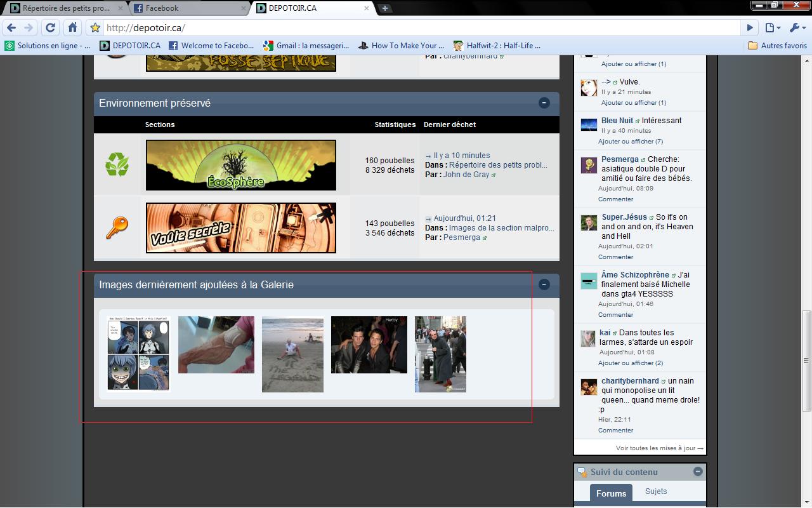Click Pesmerga's avatar in status updates
The image size is (812, 508).
[589, 165]
